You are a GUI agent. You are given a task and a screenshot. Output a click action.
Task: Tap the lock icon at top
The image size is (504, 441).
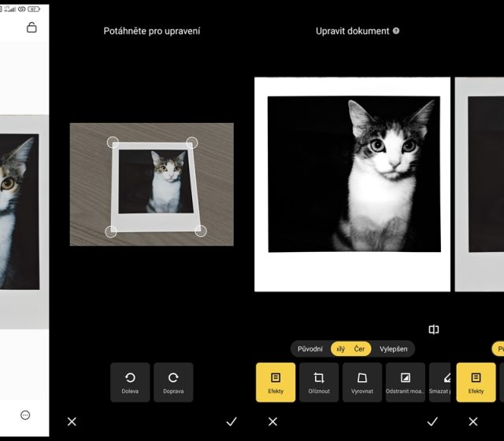pyautogui.click(x=31, y=28)
